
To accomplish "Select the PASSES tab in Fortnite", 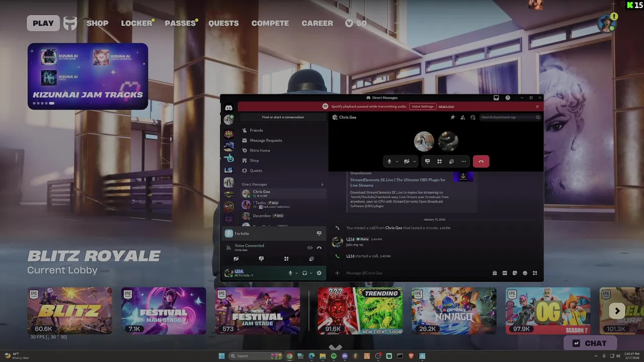I will click(x=180, y=23).
